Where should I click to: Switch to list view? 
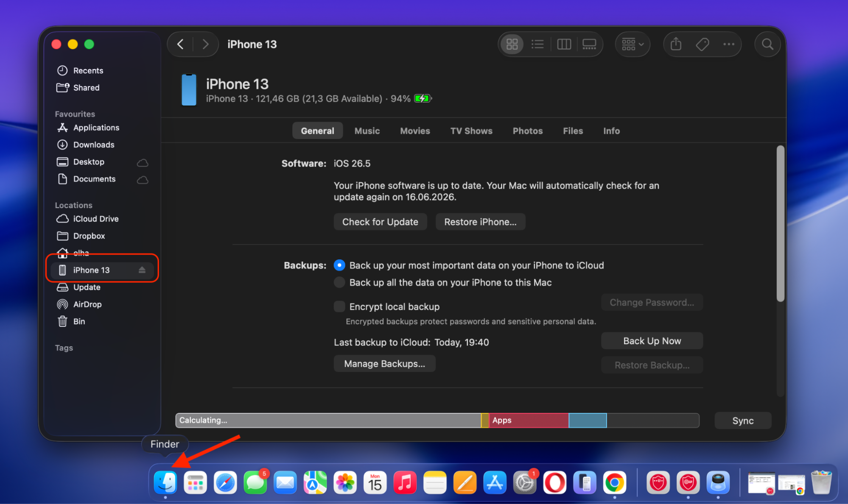pos(537,44)
